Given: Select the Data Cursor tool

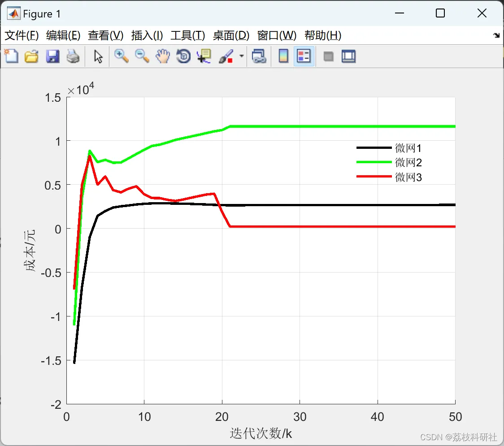Looking at the screenshot, I should (x=204, y=56).
